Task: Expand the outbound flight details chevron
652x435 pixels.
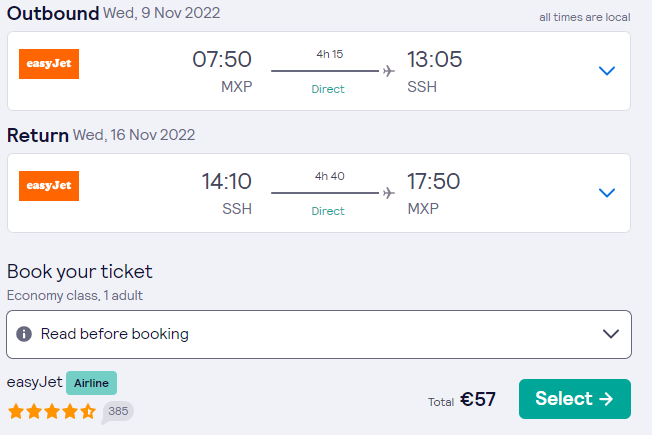Action: pos(607,71)
